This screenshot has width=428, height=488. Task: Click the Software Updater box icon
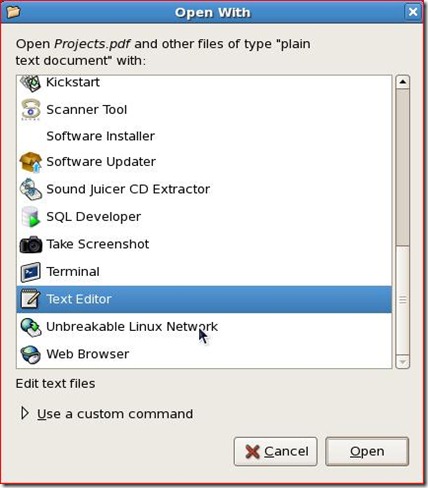point(30,162)
